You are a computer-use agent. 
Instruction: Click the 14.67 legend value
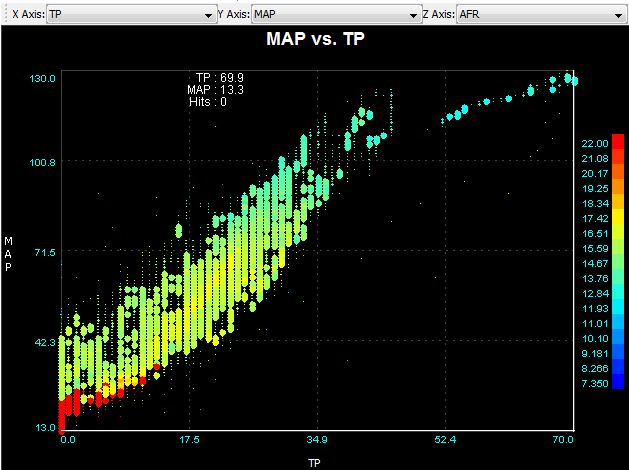[x=595, y=263]
